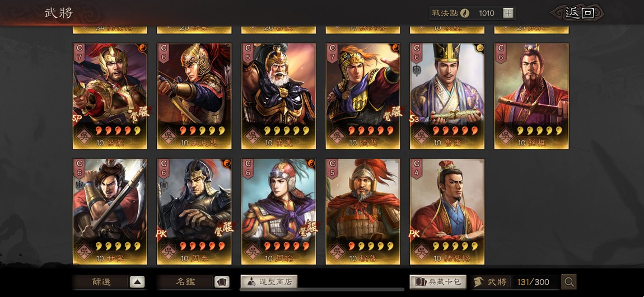Image resolution: width=644 pixels, height=297 pixels.
Task: Open the 名鑑 encyclopedia
Action: click(186, 282)
